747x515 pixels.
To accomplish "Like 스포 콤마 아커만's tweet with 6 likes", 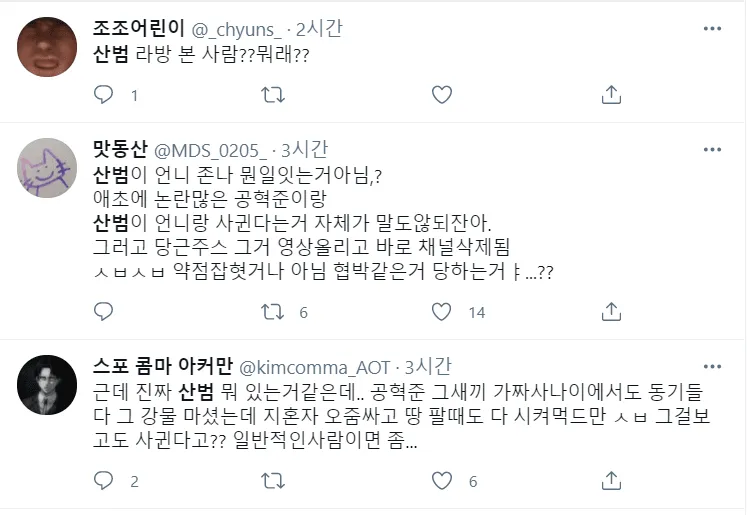I will point(441,481).
